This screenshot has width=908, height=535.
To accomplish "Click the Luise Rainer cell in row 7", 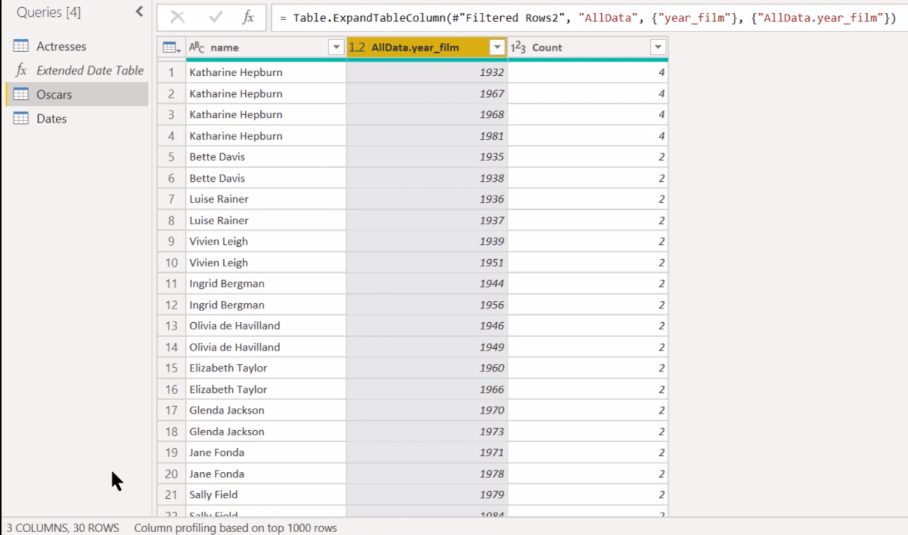I will (x=266, y=199).
